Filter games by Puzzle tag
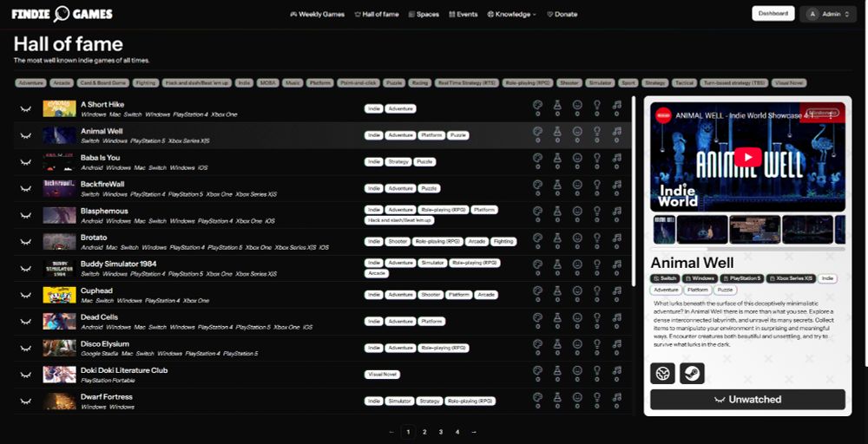The image size is (868, 444). 393,83
